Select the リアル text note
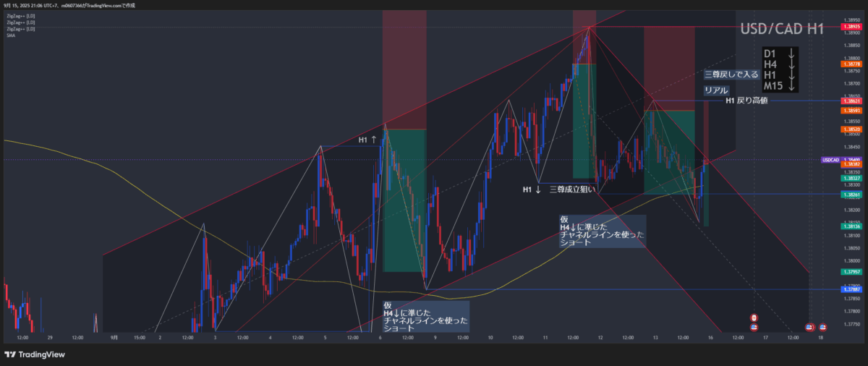The width and height of the screenshot is (868, 366). coord(716,90)
